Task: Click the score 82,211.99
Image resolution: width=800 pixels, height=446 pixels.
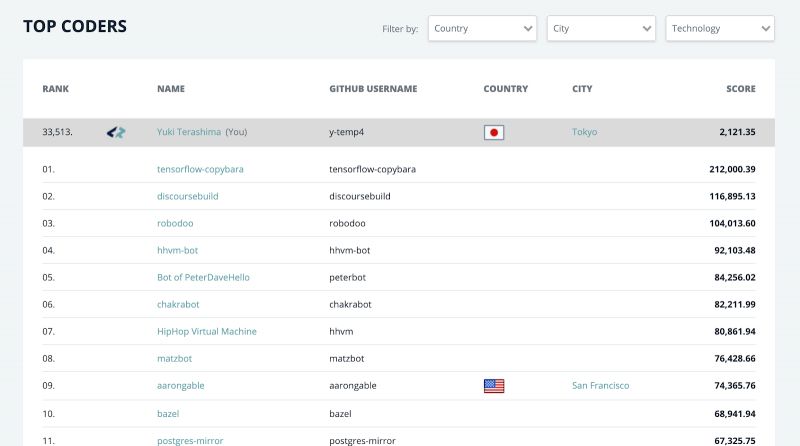Action: pyautogui.click(x=735, y=305)
